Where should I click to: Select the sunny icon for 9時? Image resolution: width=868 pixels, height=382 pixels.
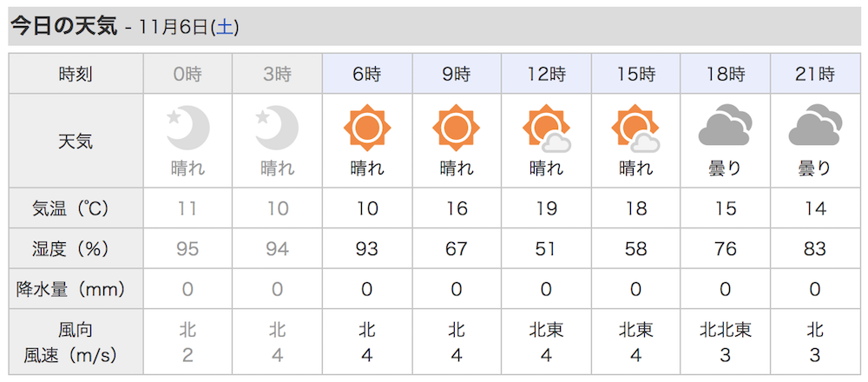point(457,128)
